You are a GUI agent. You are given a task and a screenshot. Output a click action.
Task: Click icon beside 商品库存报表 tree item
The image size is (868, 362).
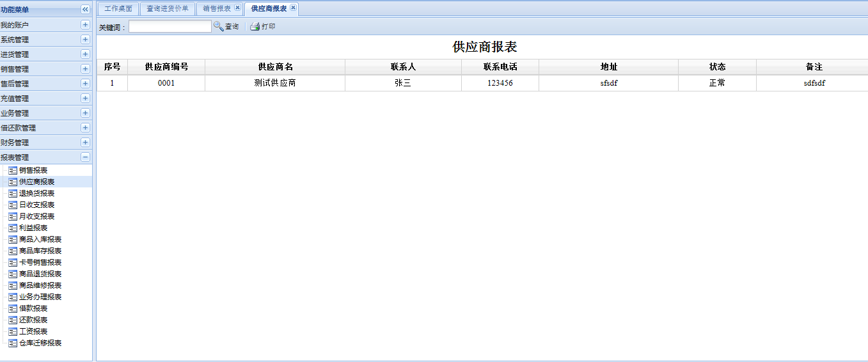(x=13, y=251)
